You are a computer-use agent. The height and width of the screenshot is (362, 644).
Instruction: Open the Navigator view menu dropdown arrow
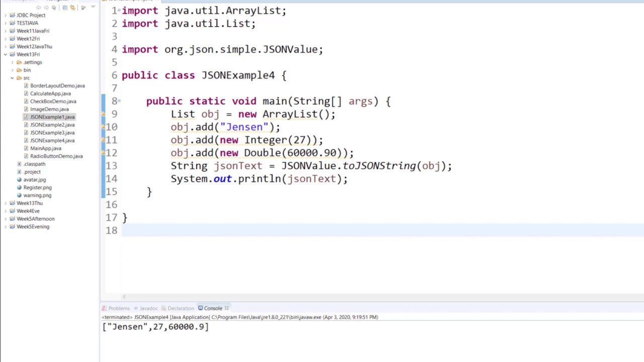click(x=93, y=7)
